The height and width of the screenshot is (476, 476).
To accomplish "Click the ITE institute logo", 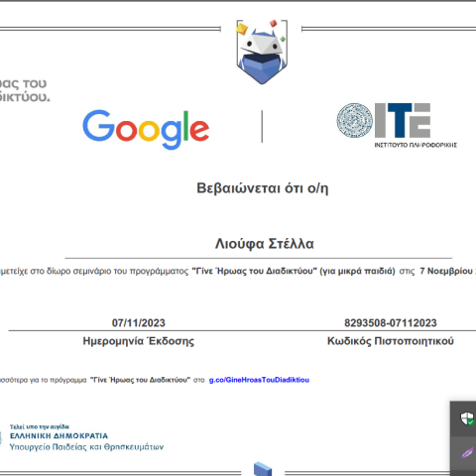I will coord(397,125).
